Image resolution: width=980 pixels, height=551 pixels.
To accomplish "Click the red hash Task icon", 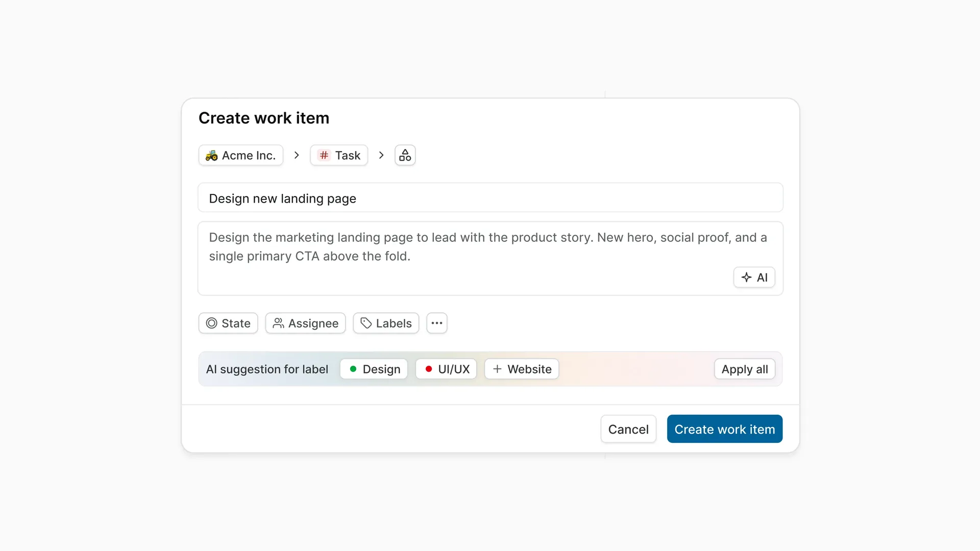I will [324, 155].
